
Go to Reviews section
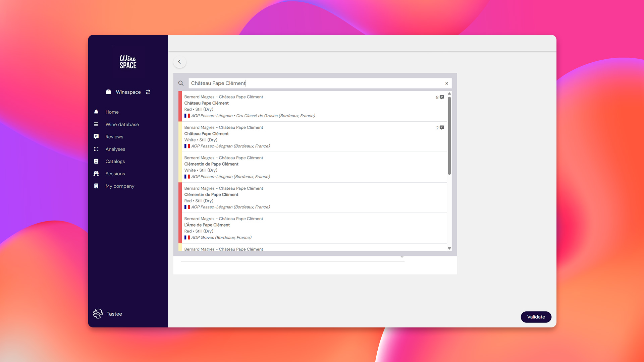point(114,137)
